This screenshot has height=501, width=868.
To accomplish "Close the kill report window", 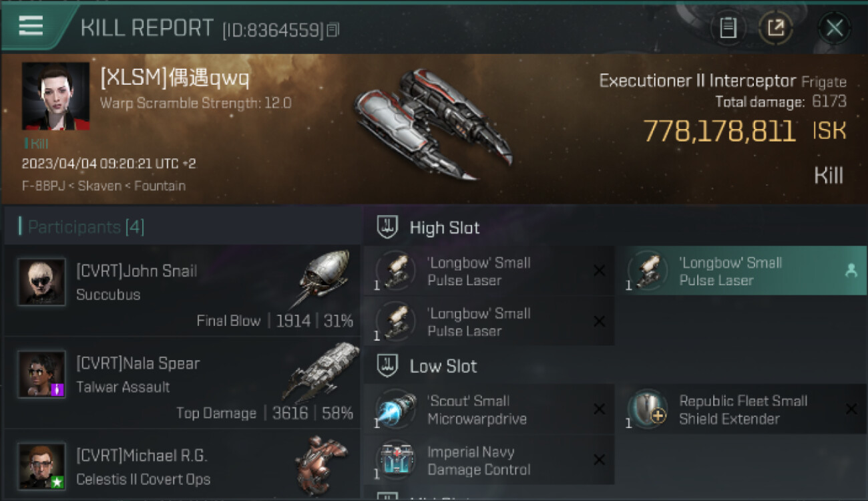I will (834, 28).
